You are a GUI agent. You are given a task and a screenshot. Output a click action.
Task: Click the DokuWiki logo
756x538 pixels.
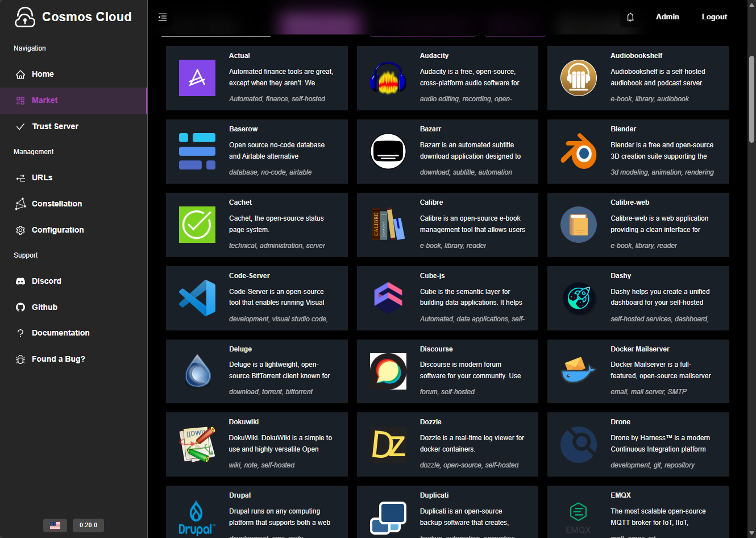coord(197,444)
